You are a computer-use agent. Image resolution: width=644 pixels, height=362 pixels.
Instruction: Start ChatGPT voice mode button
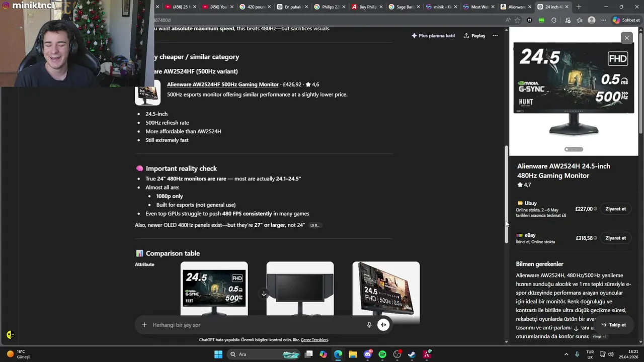pyautogui.click(x=383, y=325)
